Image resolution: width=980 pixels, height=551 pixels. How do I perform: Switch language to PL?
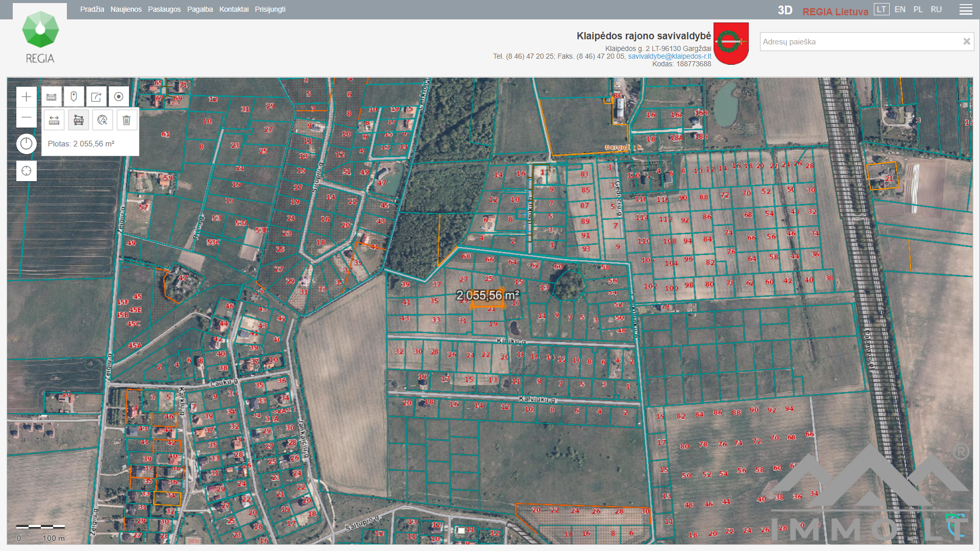(x=918, y=9)
